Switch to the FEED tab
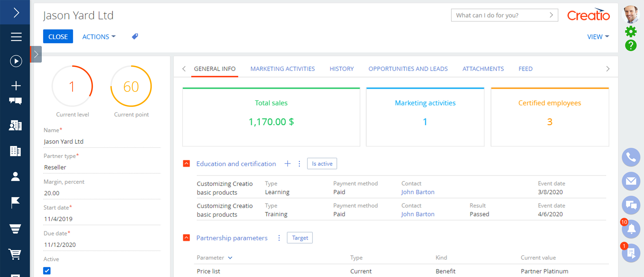The width and height of the screenshot is (644, 277). coord(526,69)
